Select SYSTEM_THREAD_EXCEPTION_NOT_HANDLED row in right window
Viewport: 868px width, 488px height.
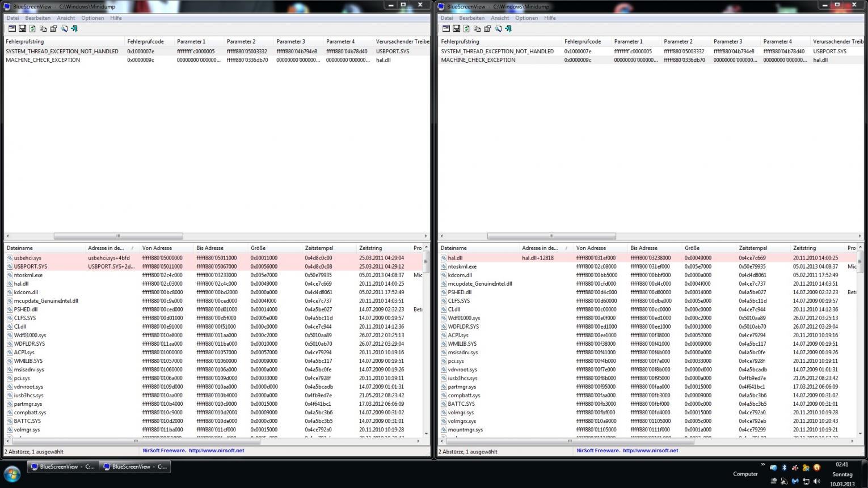(651, 51)
